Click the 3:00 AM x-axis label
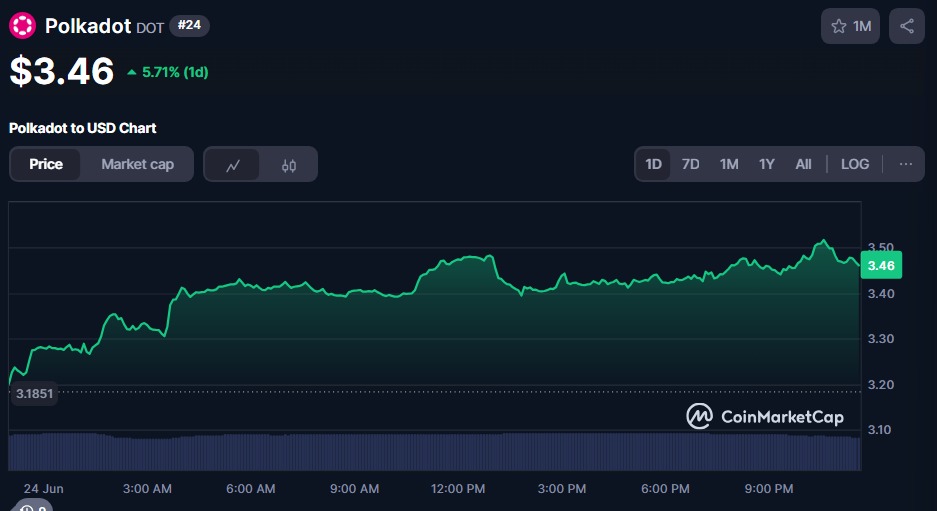 point(147,489)
